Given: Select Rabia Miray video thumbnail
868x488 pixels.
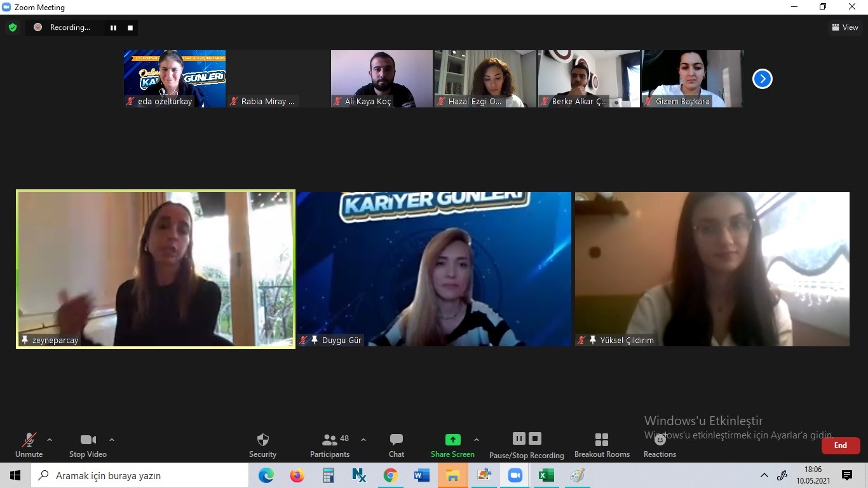Looking at the screenshot, I should pos(278,79).
